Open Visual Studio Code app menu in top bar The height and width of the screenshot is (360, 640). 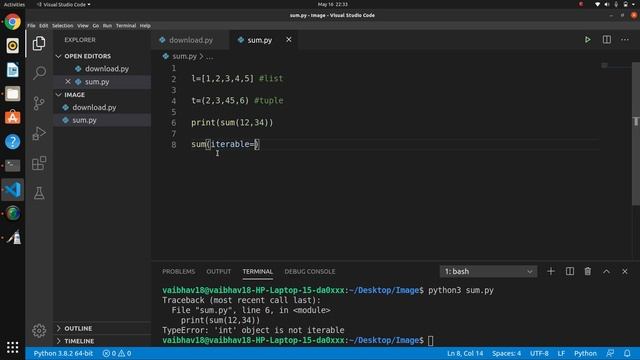pyautogui.click(x=64, y=4)
